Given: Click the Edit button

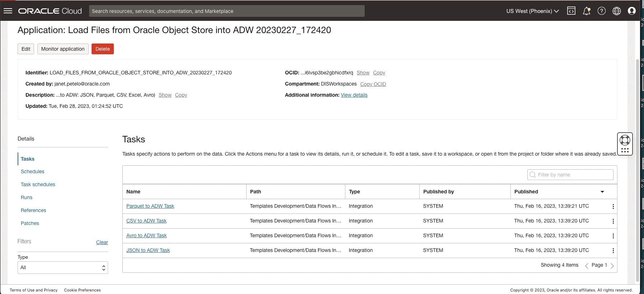Looking at the screenshot, I should tap(26, 49).
